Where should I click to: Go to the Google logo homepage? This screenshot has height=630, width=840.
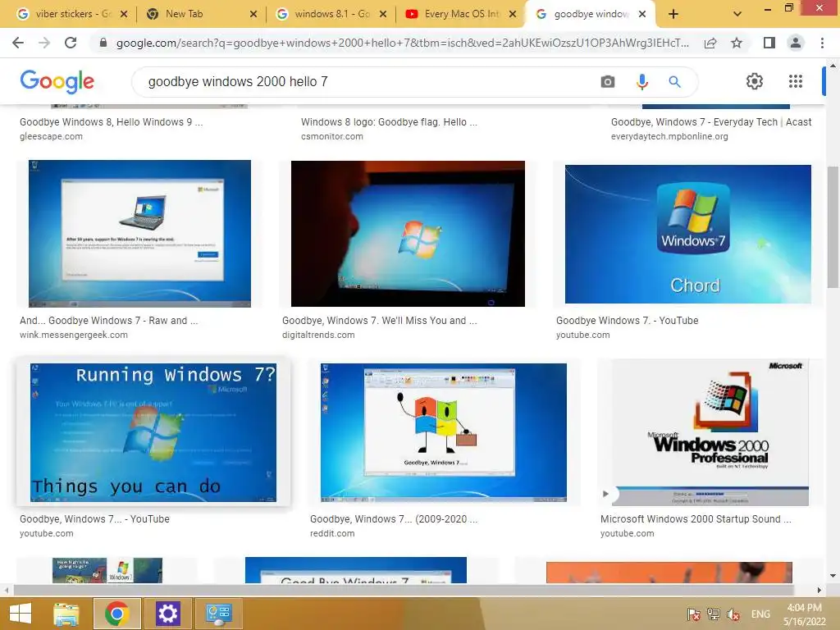pos(57,81)
